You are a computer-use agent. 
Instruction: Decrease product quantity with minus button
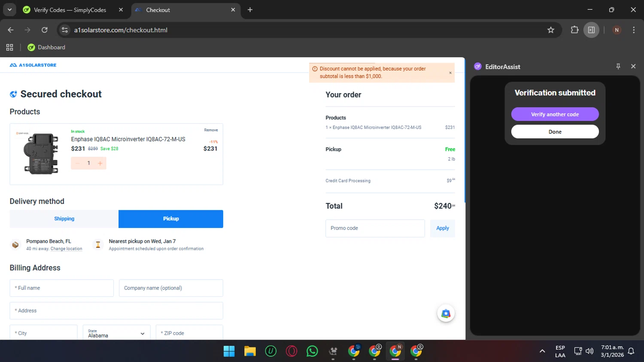point(78,163)
